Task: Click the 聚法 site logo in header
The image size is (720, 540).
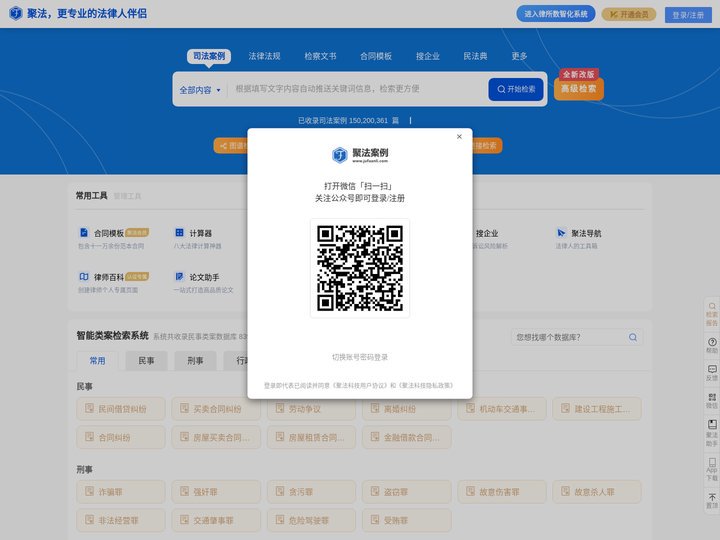Action: pos(78,13)
